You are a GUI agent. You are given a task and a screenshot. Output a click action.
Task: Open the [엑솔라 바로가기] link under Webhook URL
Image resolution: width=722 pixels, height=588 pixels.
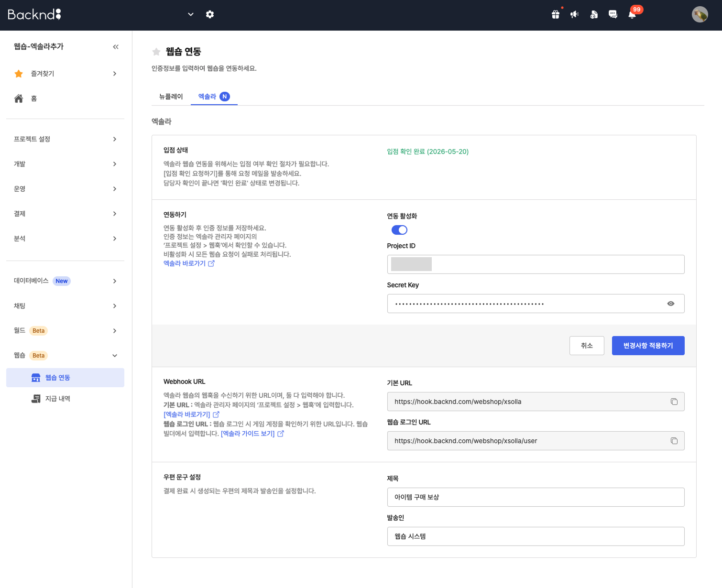pos(187,414)
